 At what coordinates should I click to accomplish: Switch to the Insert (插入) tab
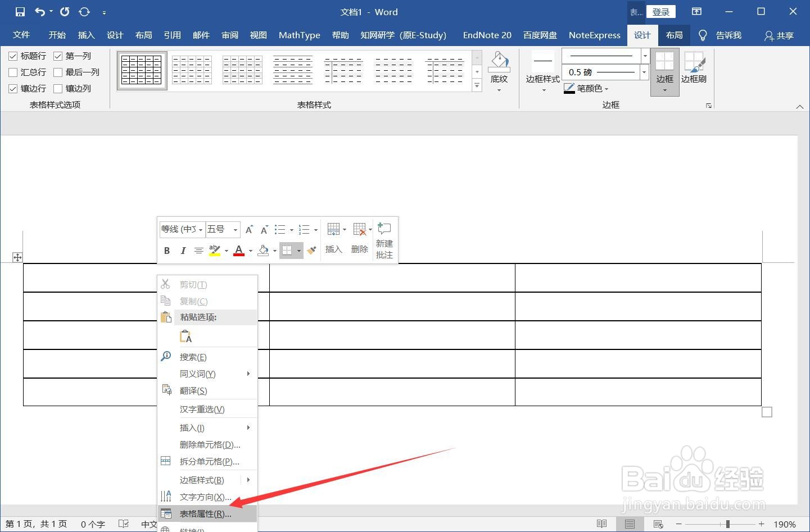(x=86, y=35)
